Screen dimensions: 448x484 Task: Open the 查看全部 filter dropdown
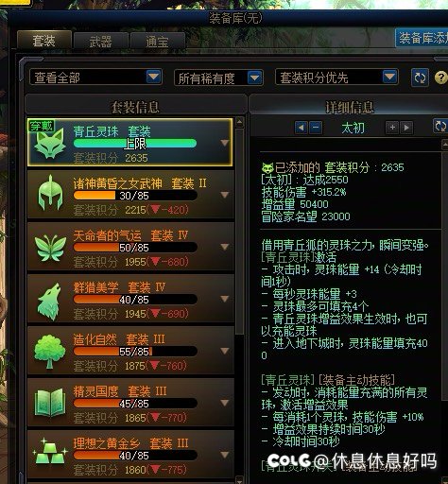pos(95,78)
